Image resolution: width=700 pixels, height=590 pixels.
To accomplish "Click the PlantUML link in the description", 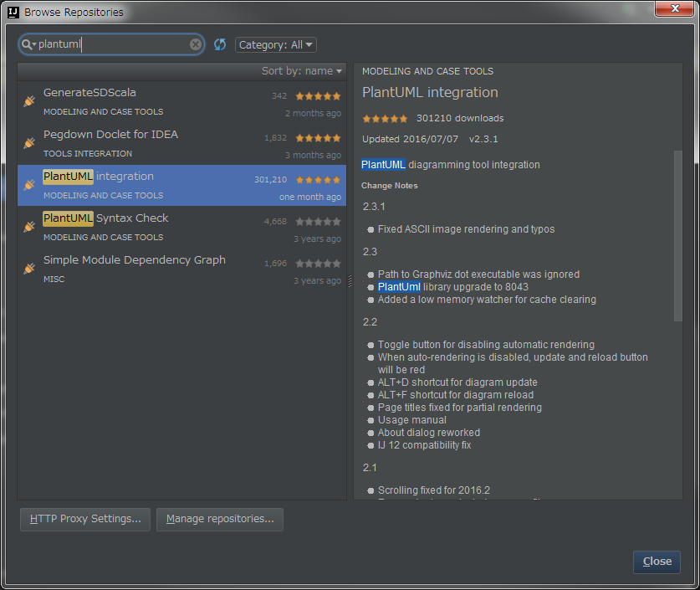I will click(x=382, y=164).
